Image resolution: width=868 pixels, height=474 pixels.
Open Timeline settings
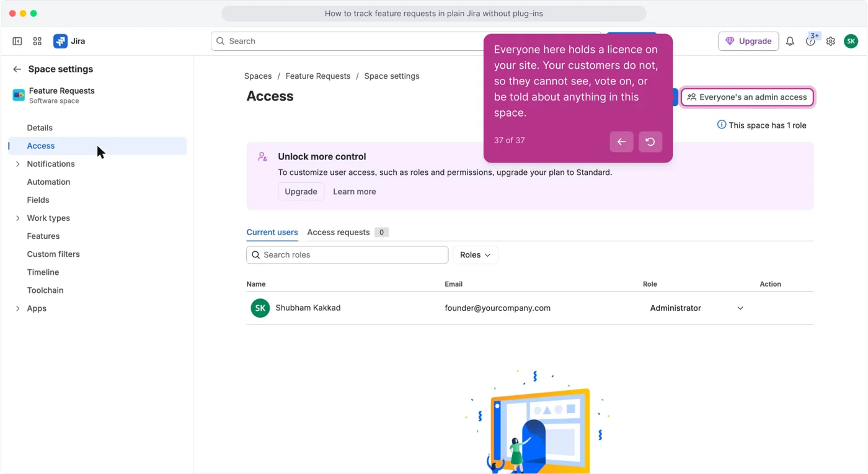coord(43,272)
